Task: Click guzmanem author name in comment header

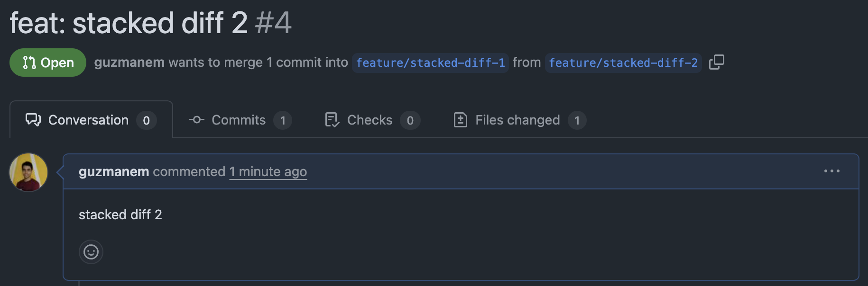Action: click(x=114, y=171)
